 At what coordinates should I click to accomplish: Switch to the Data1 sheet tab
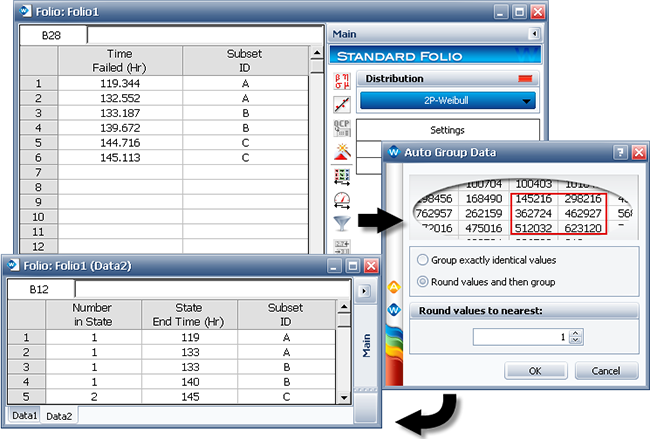pyautogui.click(x=24, y=415)
